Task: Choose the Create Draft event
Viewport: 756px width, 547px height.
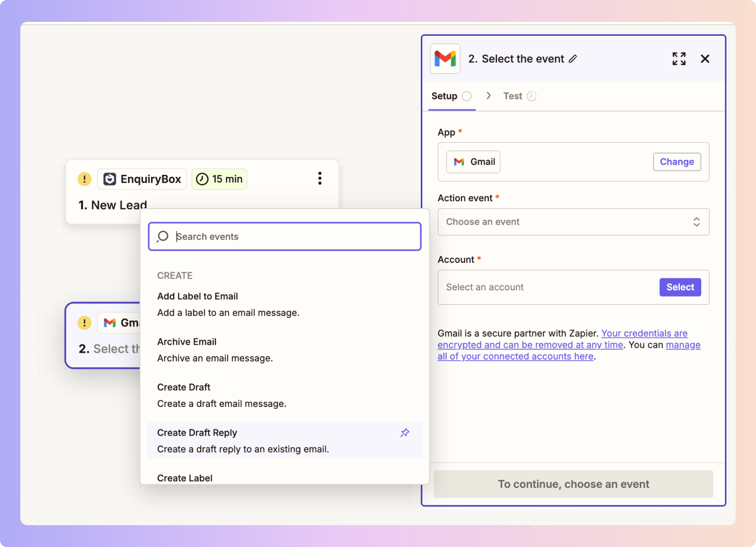Action: coord(285,395)
